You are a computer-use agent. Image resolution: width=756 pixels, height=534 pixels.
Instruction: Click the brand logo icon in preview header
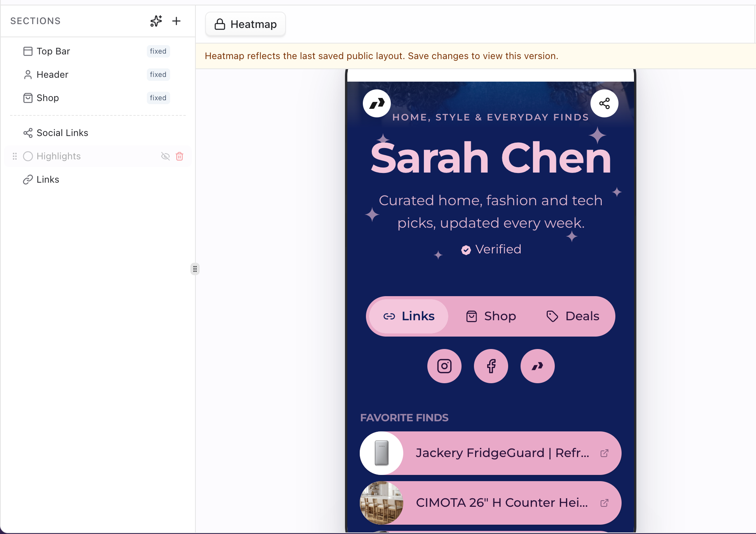[377, 103]
